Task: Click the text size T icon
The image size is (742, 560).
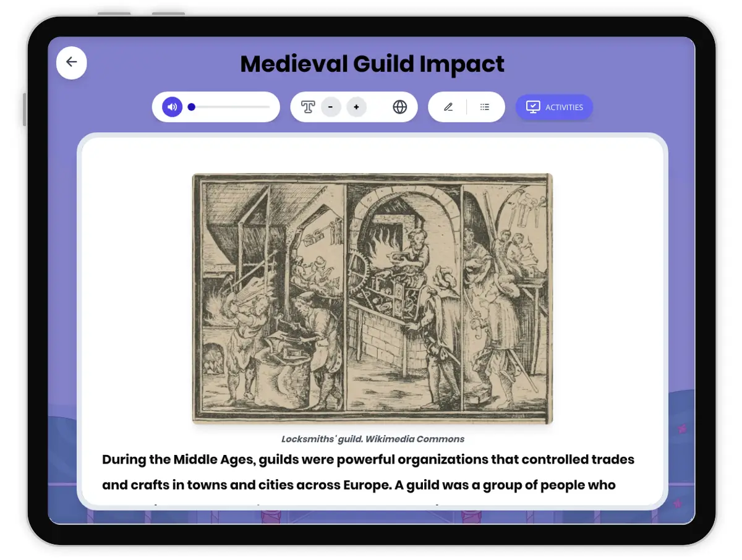Action: coord(308,107)
